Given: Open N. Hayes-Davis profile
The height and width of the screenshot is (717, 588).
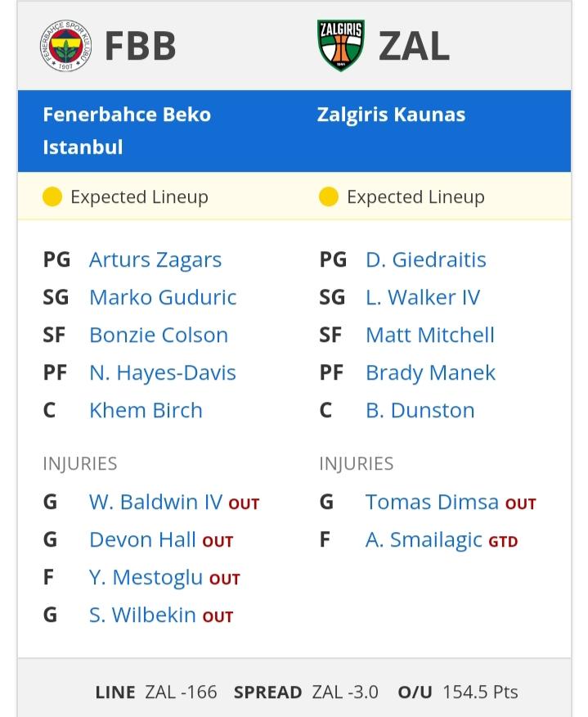Looking at the screenshot, I should pyautogui.click(x=163, y=372).
